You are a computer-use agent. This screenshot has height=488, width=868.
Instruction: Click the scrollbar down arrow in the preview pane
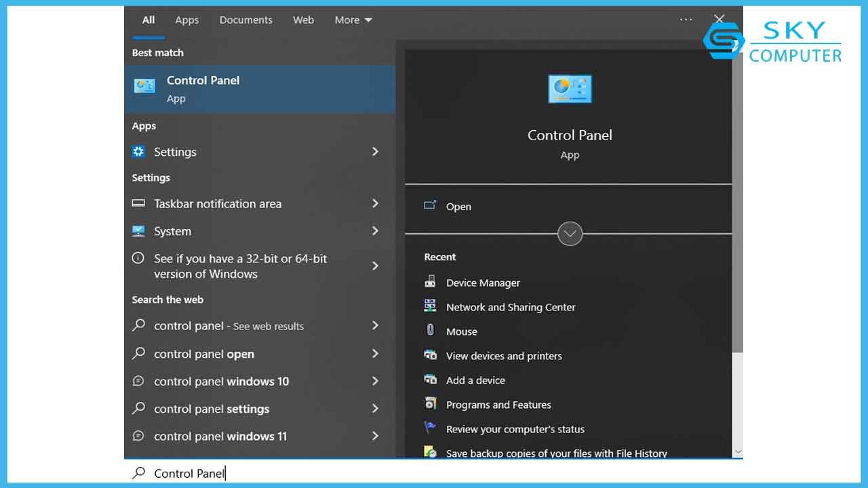(738, 451)
